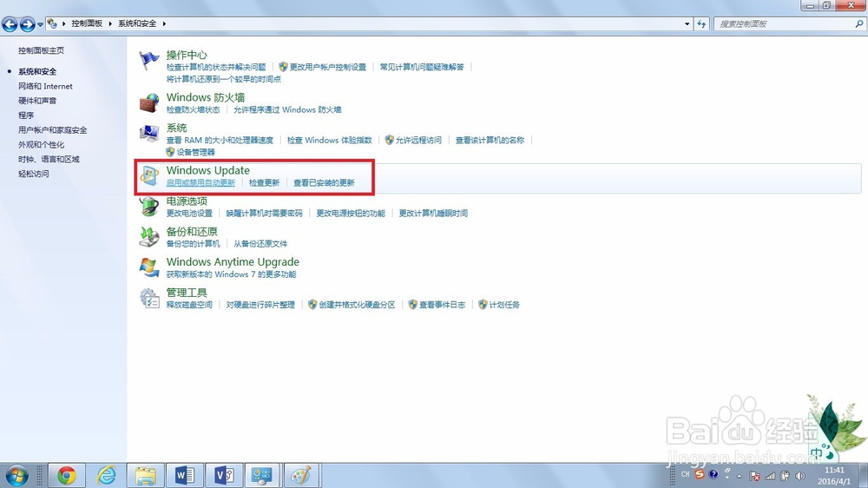The image size is (868, 488).
Task: Click 设备管理器 link
Action: 195,152
